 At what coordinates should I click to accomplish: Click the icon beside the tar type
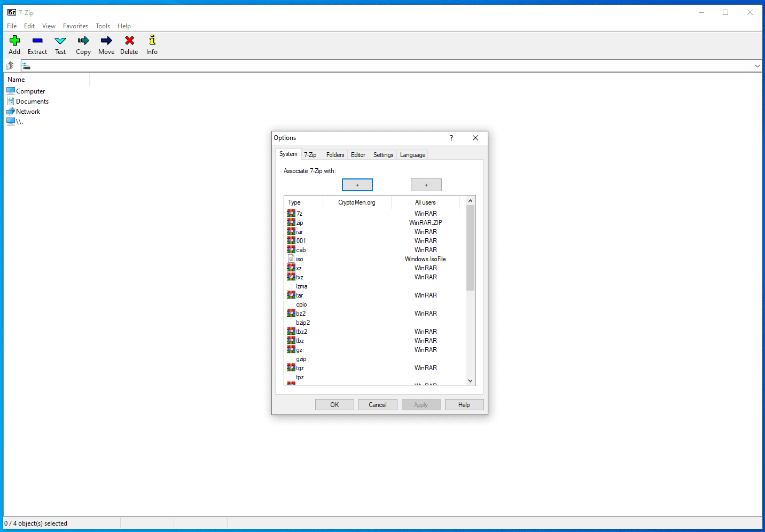click(291, 295)
